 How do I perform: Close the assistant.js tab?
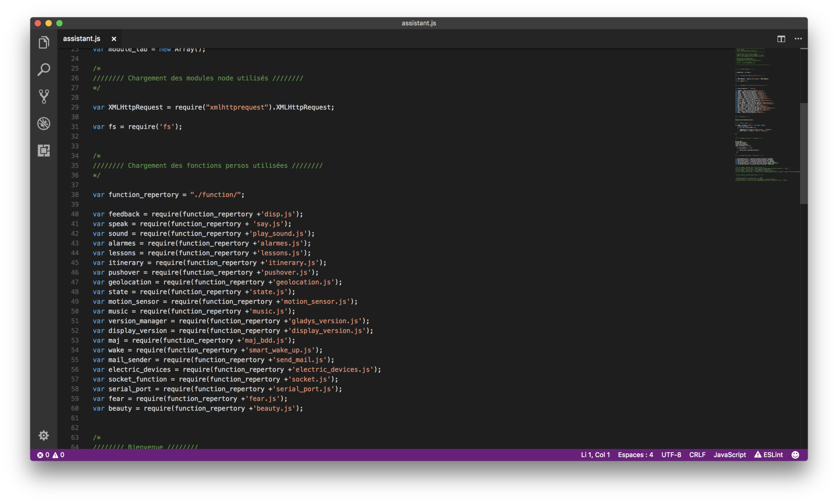tap(114, 39)
